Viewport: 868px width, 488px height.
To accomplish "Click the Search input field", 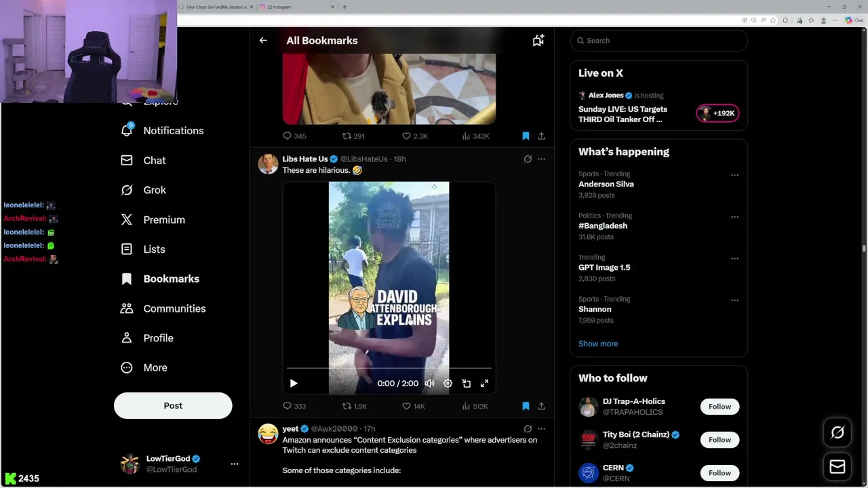I will (658, 41).
